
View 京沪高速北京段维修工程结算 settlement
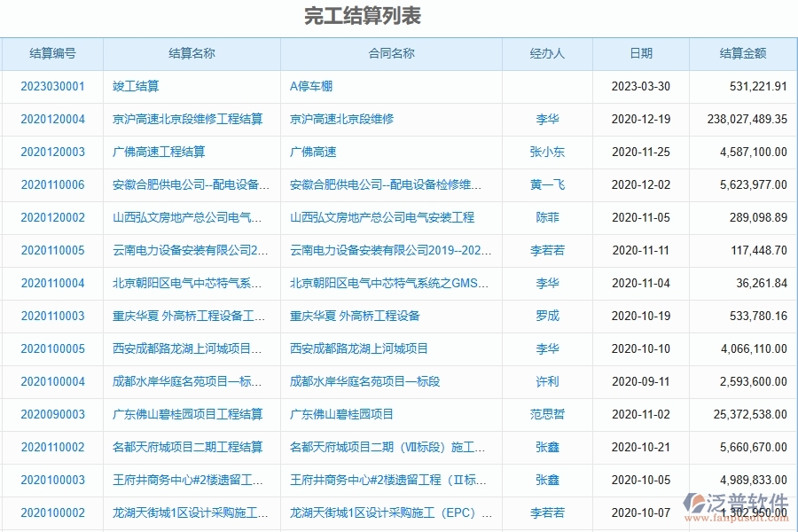(x=183, y=119)
